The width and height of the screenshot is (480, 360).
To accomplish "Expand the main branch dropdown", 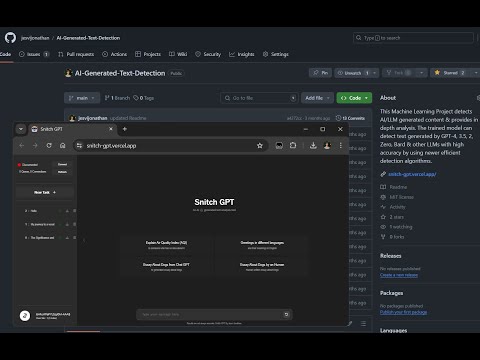I will [82, 98].
